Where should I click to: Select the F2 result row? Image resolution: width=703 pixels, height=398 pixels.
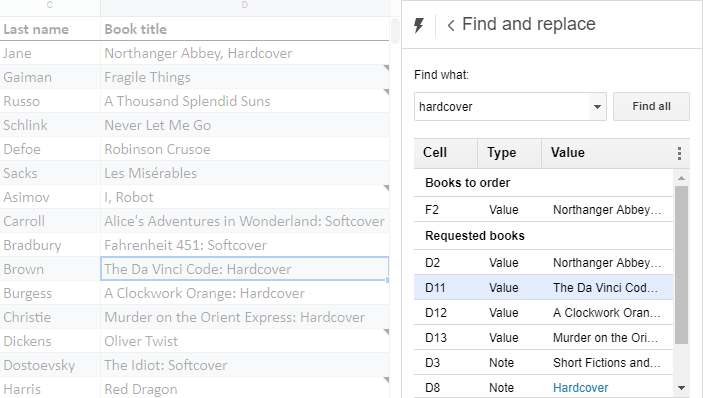[543, 210]
